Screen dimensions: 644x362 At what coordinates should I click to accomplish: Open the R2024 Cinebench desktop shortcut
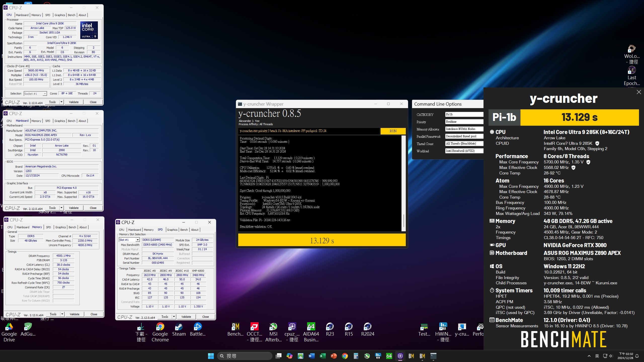tap(368, 330)
